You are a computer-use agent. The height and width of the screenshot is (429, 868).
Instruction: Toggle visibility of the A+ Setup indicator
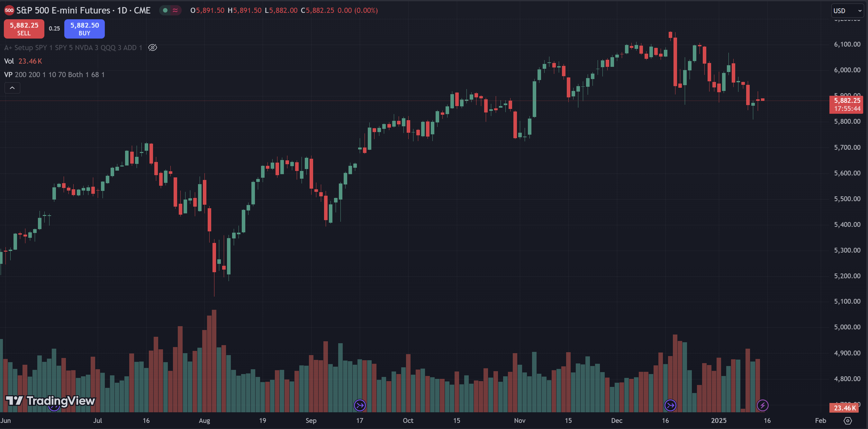coord(153,48)
